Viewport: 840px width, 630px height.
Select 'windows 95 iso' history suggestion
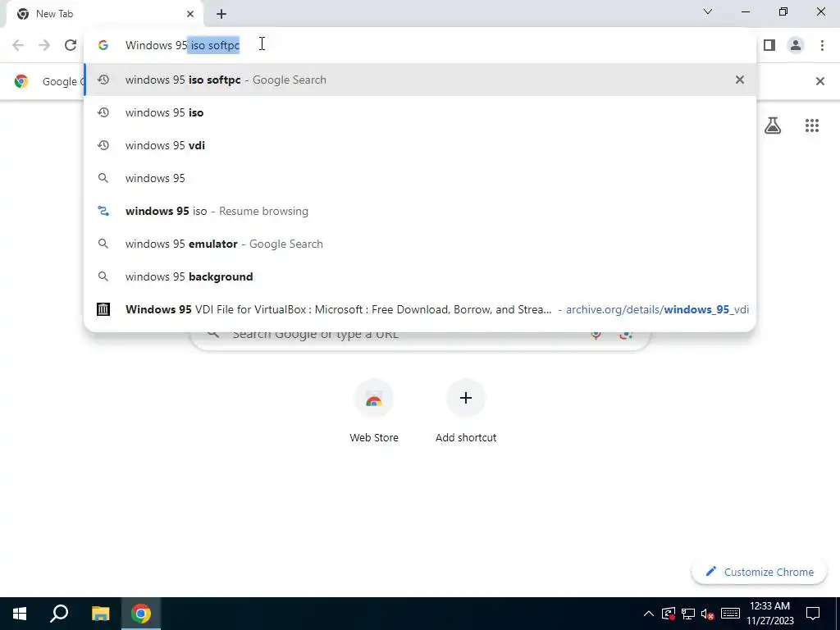coord(420,112)
